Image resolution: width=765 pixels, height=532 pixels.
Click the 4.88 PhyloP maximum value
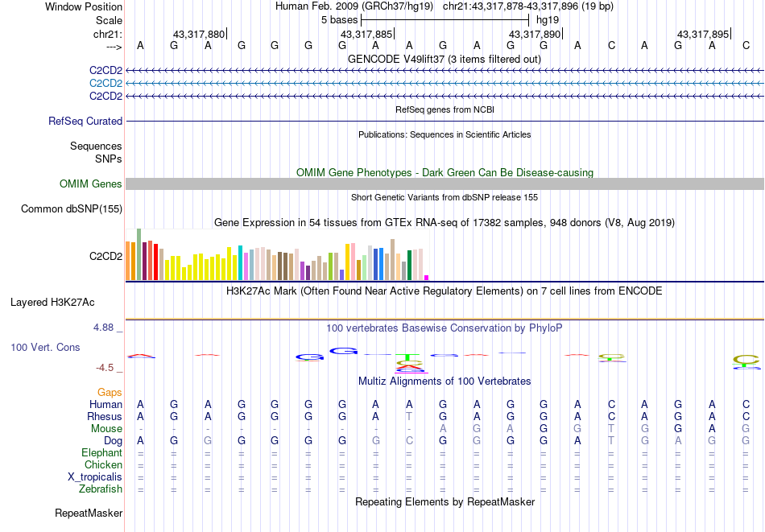[x=103, y=328]
